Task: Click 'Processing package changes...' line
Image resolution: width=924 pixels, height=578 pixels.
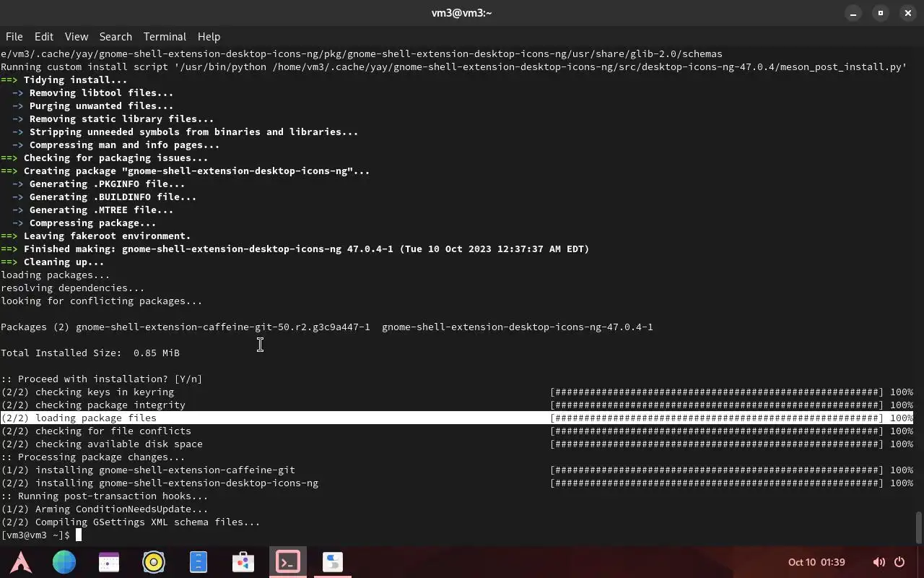Action: pos(93,457)
